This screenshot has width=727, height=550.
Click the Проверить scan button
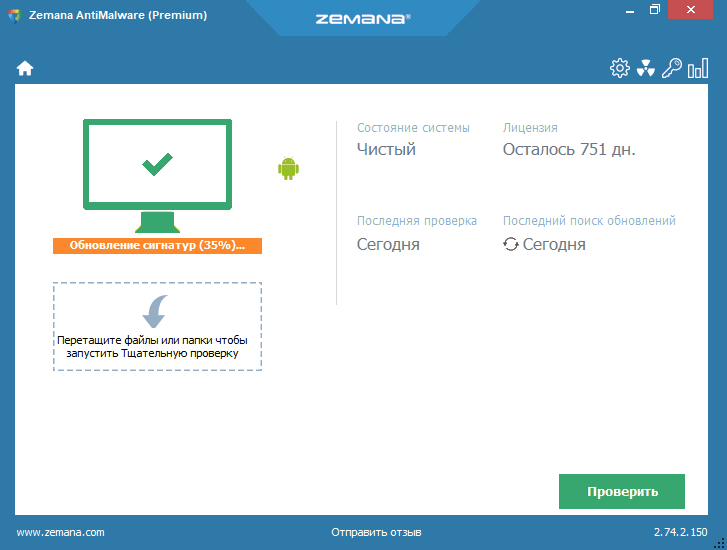[x=621, y=491]
